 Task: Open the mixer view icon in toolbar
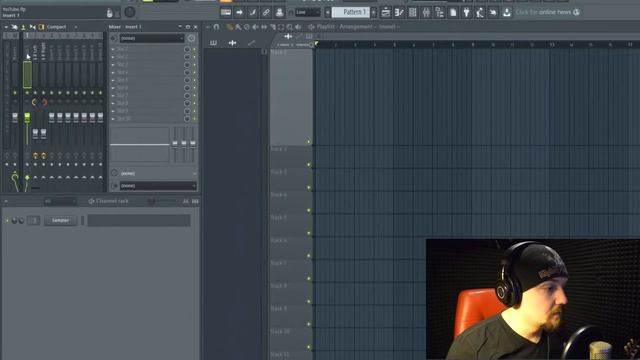click(x=426, y=12)
